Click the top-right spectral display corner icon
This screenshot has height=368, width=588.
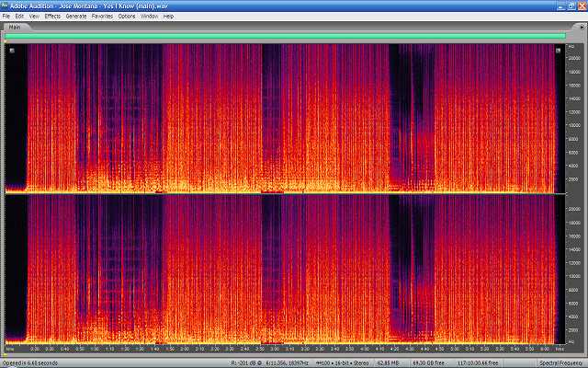558,51
